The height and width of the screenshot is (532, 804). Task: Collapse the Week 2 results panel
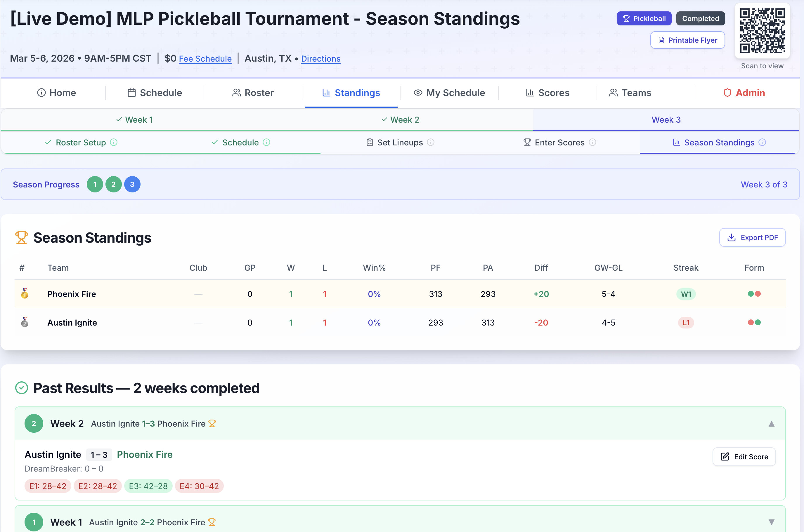click(771, 423)
